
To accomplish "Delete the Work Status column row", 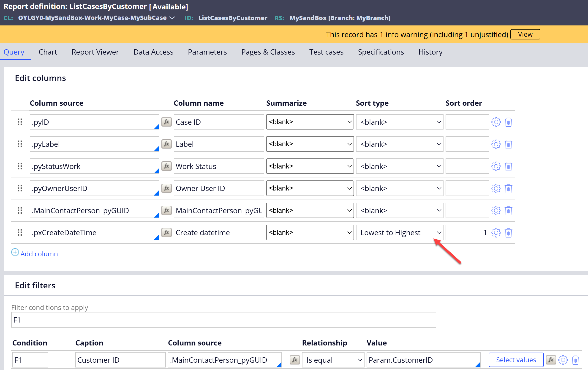I will point(508,166).
